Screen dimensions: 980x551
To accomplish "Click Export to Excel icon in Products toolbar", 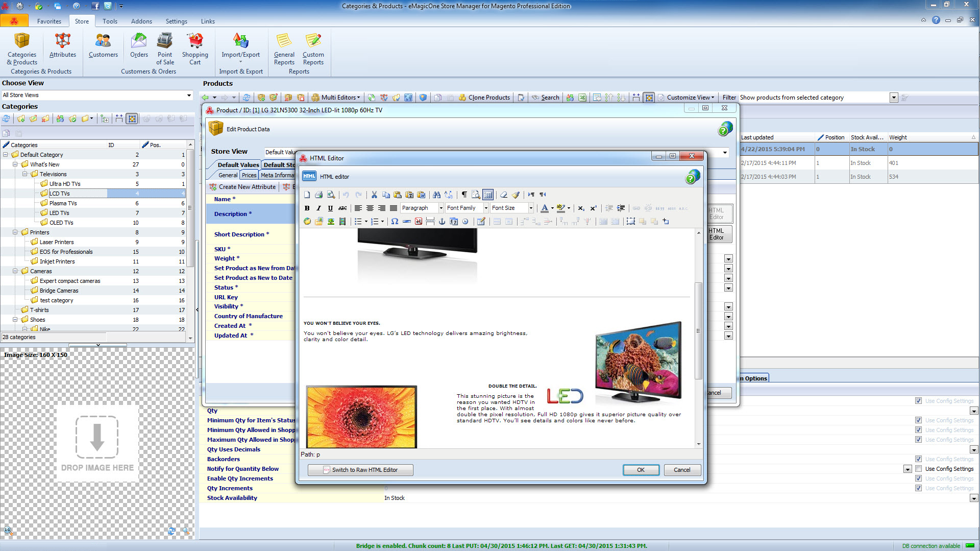I will click(582, 98).
